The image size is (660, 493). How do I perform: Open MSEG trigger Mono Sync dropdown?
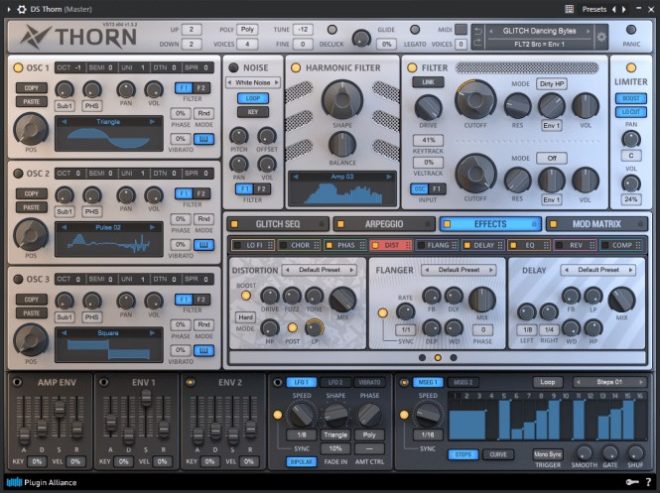pos(548,455)
